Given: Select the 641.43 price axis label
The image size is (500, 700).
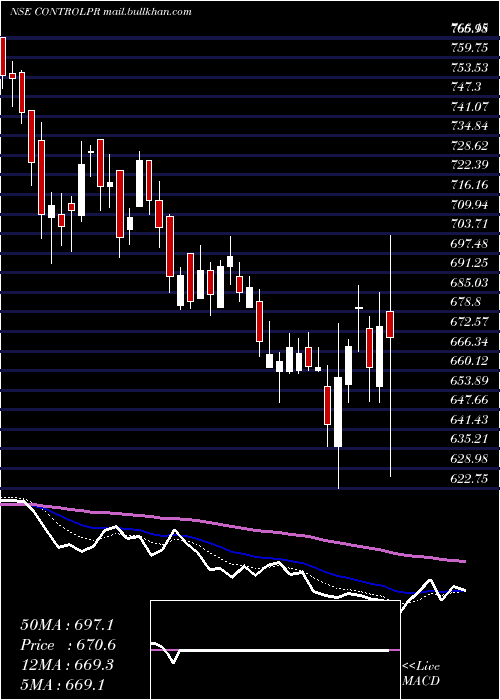Looking at the screenshot, I should click(x=469, y=420).
